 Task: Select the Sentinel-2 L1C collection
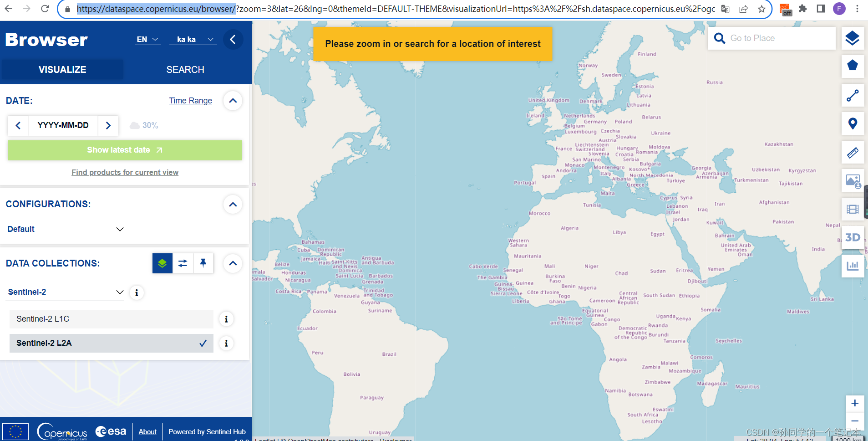point(111,319)
